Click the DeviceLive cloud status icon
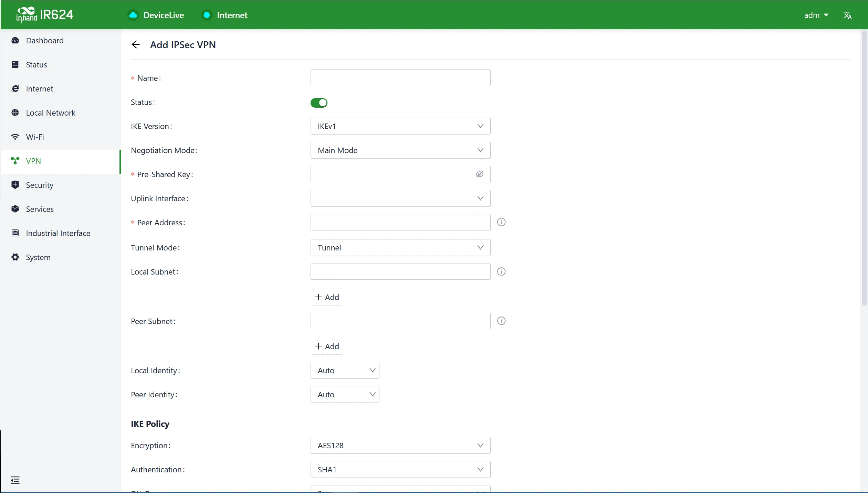Viewport: 868px width, 493px height. pos(133,15)
